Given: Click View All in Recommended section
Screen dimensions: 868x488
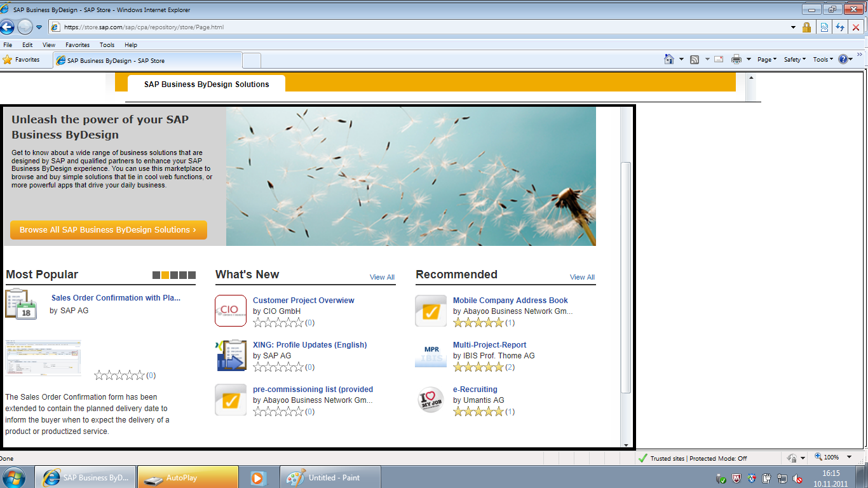Looking at the screenshot, I should click(x=582, y=277).
